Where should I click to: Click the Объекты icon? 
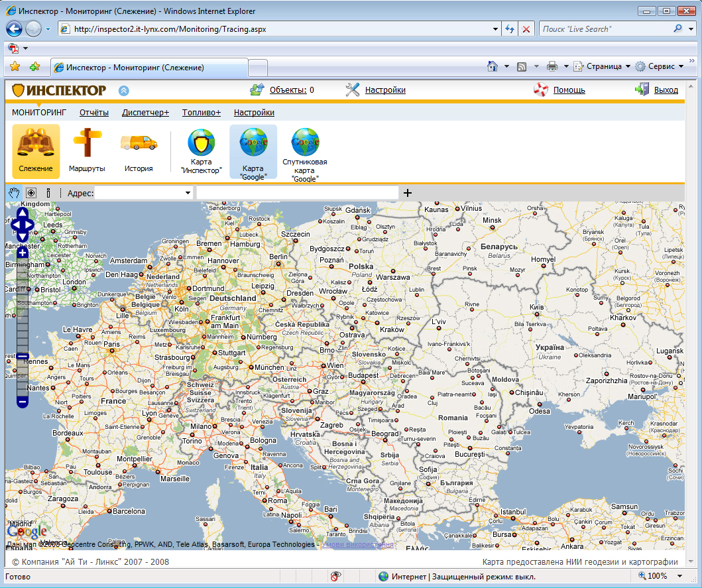point(257,90)
